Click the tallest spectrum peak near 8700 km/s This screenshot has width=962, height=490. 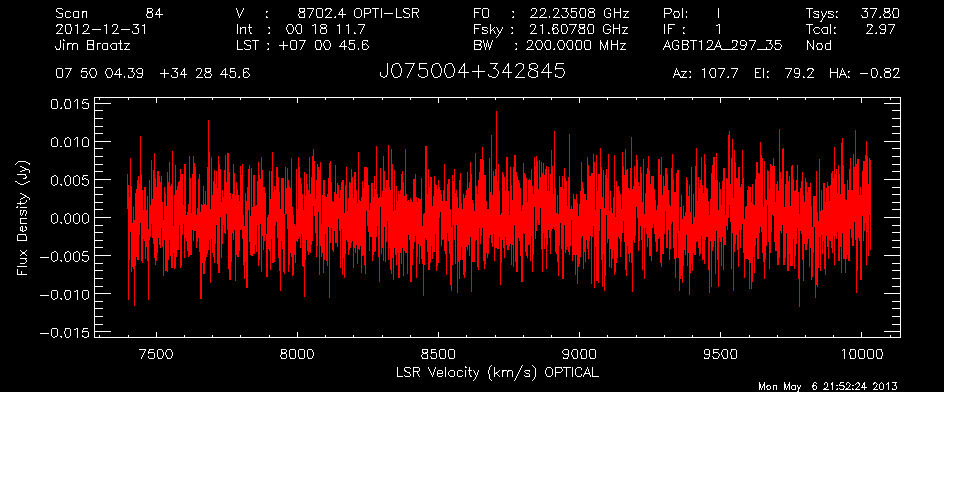[x=496, y=113]
